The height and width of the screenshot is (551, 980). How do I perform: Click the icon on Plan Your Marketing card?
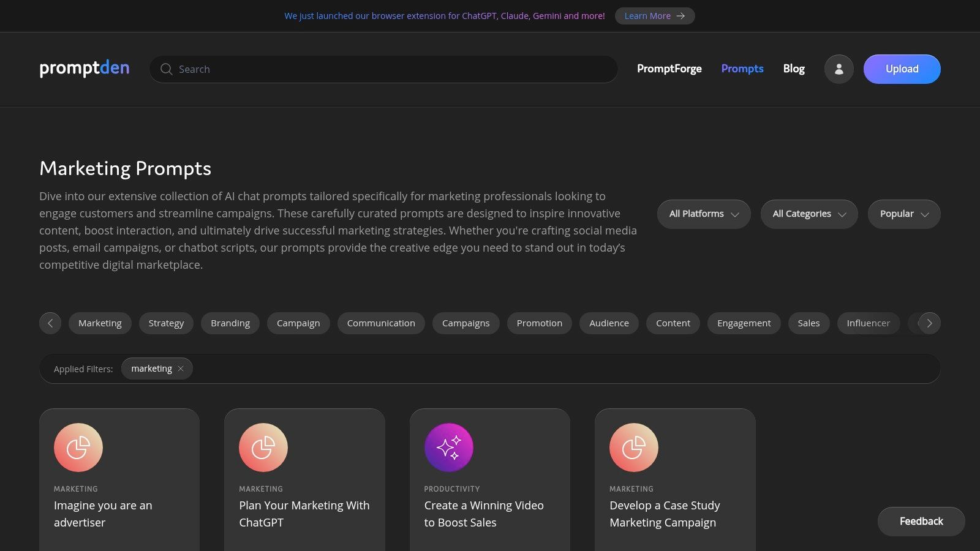click(263, 448)
